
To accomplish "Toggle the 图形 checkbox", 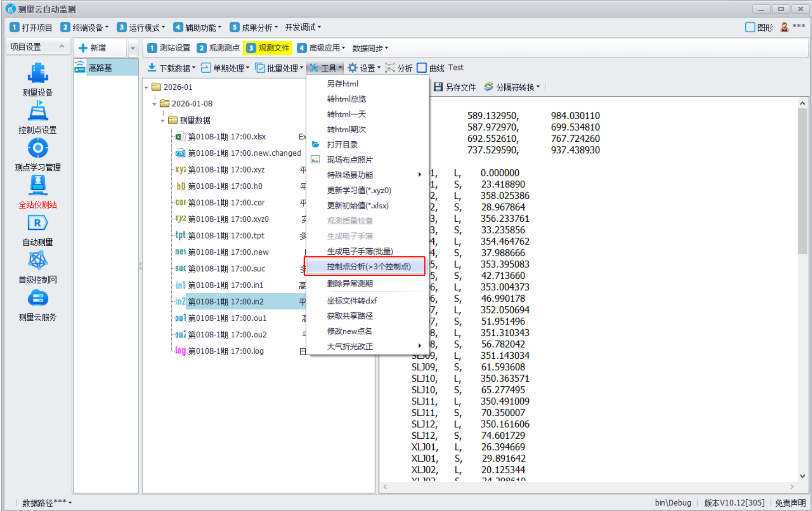I will click(750, 27).
